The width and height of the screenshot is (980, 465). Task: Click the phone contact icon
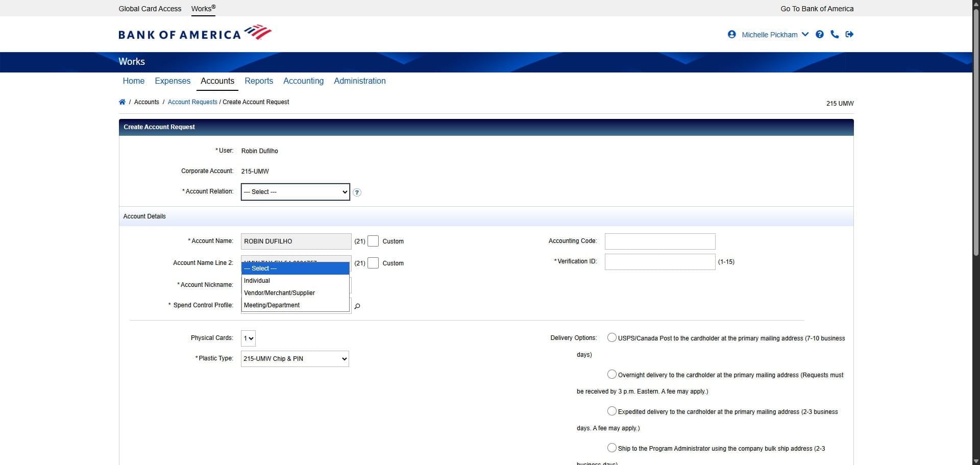point(835,34)
